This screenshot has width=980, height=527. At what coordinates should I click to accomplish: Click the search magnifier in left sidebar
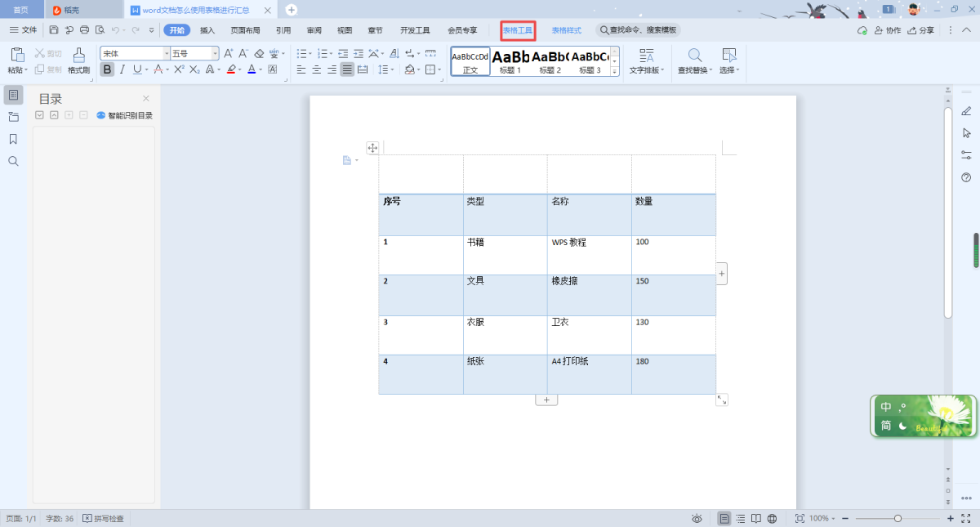click(13, 161)
